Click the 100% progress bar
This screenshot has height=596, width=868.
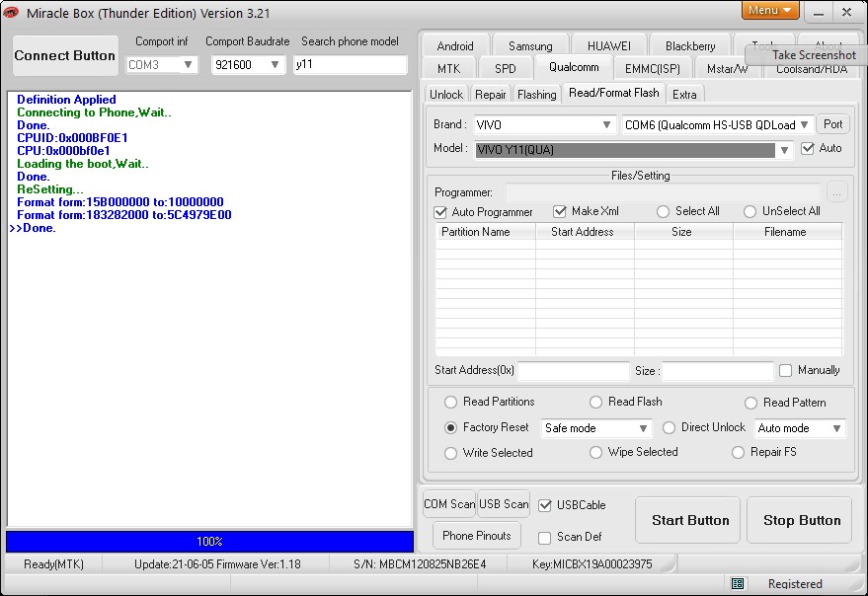pyautogui.click(x=209, y=541)
